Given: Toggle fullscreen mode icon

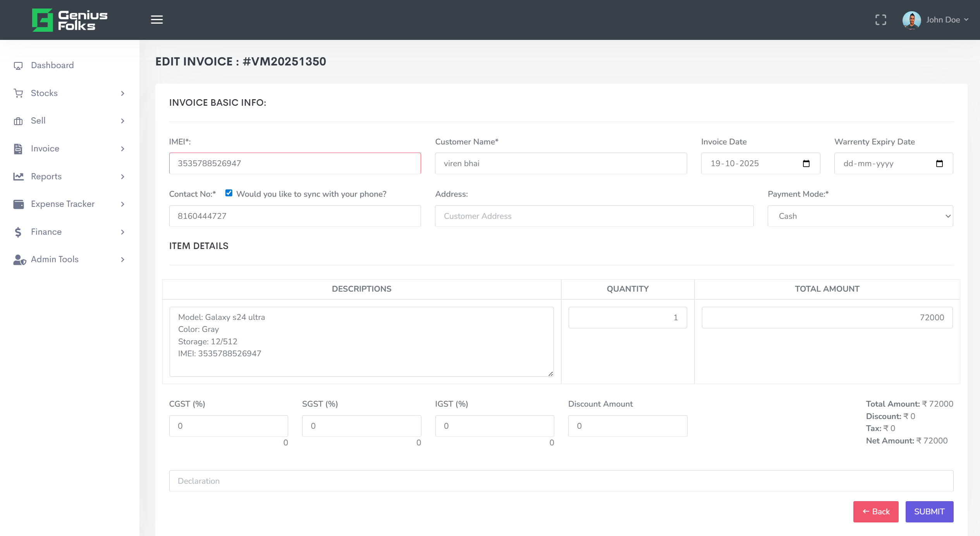Looking at the screenshot, I should coord(880,20).
